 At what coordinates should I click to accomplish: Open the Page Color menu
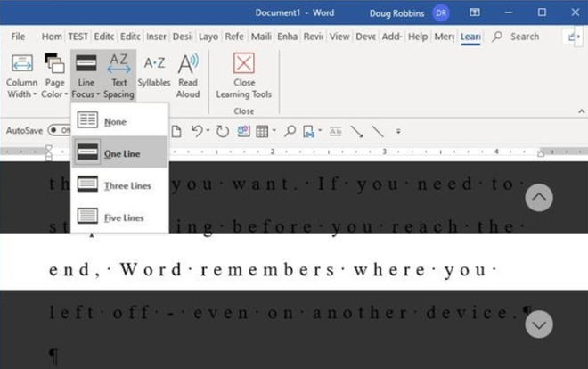[54, 76]
